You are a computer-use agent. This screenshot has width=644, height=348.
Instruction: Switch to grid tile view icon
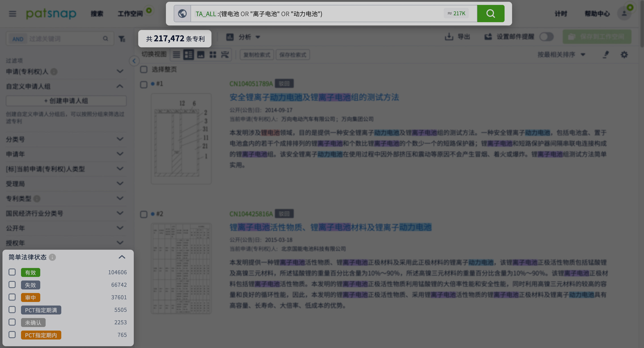[x=213, y=55]
